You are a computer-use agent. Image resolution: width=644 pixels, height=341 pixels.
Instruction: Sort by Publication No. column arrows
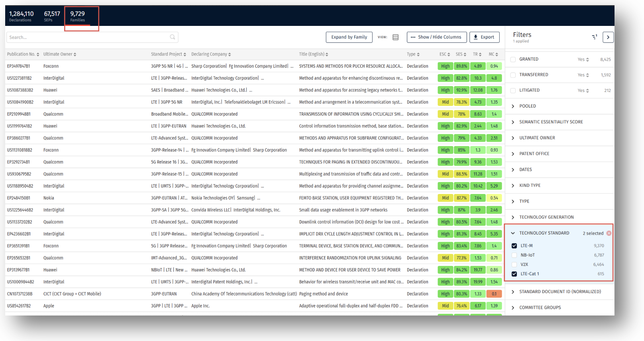pos(38,55)
